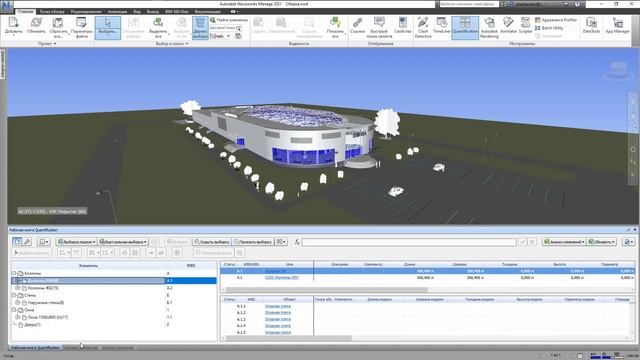Image resolution: width=640 pixels, height=360 pixels.
Task: Click the Скрыть выборку button
Action: click(x=212, y=242)
